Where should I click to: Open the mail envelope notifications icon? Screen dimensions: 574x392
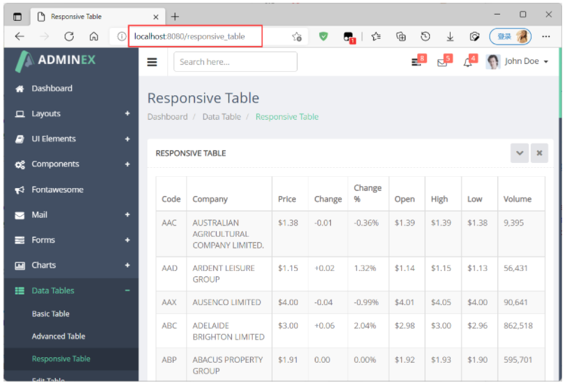[442, 62]
